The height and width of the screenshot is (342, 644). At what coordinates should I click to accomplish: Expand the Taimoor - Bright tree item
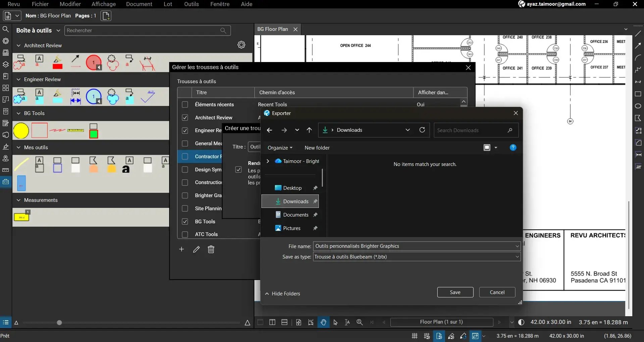267,161
